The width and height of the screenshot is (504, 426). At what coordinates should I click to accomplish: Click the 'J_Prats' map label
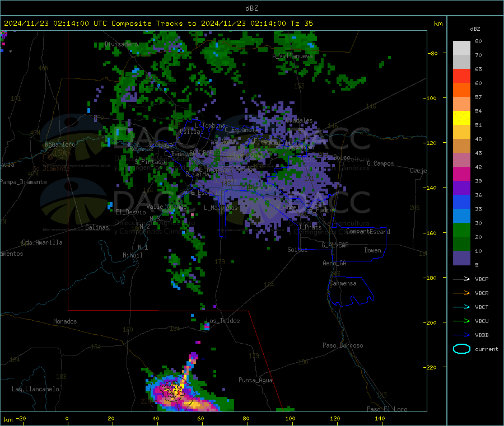tap(310, 227)
